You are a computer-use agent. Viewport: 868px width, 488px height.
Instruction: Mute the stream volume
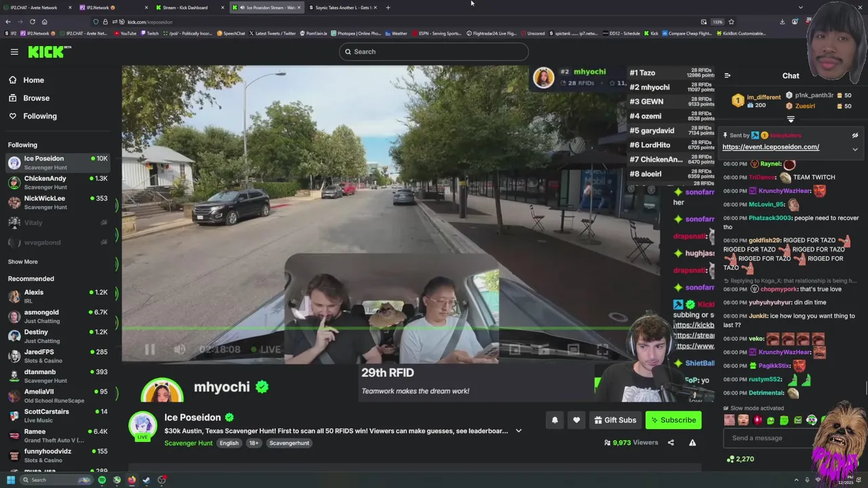pyautogui.click(x=180, y=350)
